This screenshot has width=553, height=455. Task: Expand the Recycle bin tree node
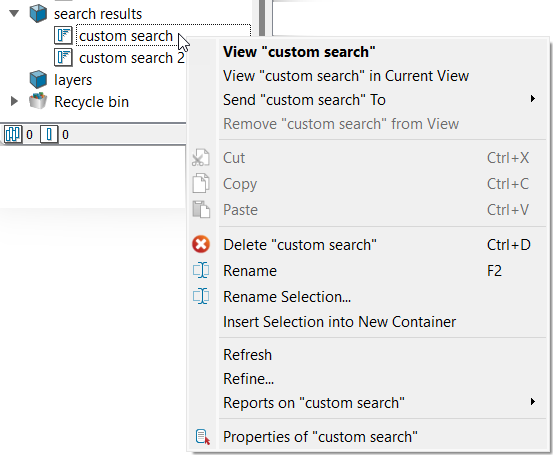click(14, 102)
